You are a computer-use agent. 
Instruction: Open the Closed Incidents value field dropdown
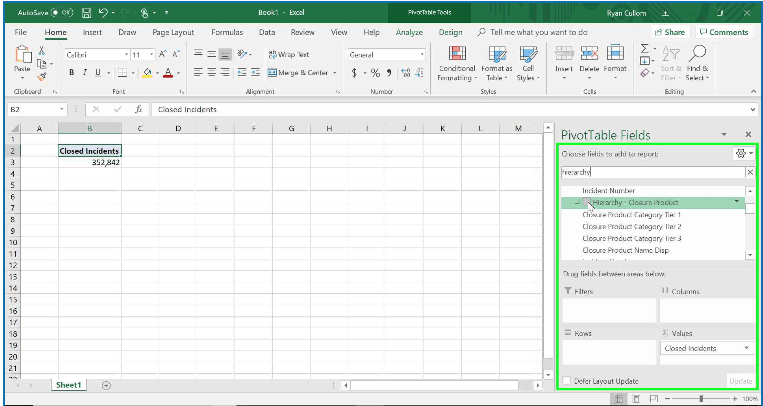click(746, 348)
